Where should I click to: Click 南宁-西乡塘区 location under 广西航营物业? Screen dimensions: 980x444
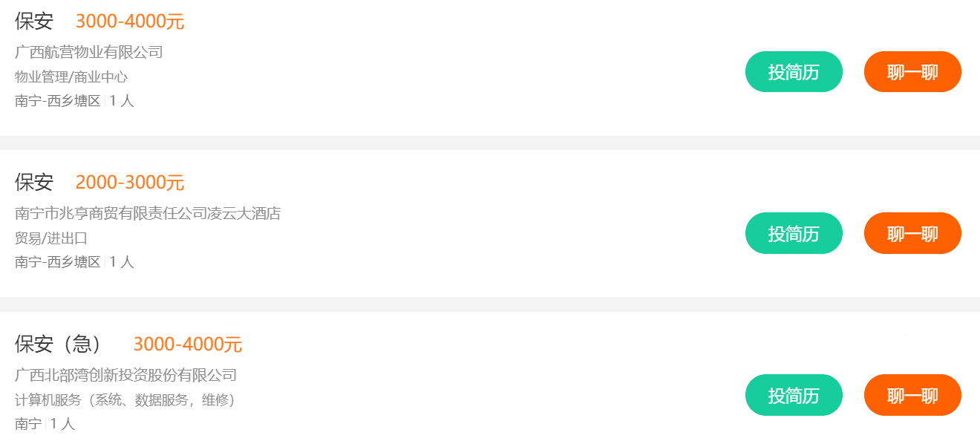click(57, 101)
